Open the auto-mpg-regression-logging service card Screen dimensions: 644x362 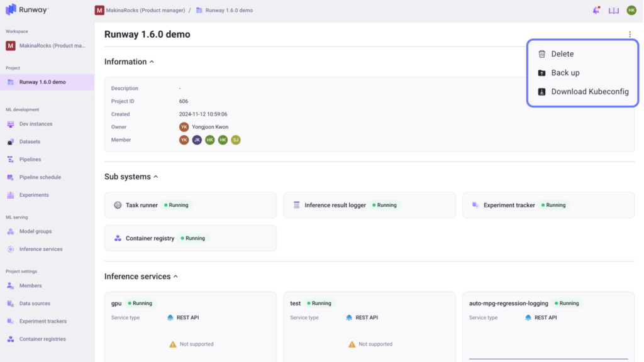point(508,303)
